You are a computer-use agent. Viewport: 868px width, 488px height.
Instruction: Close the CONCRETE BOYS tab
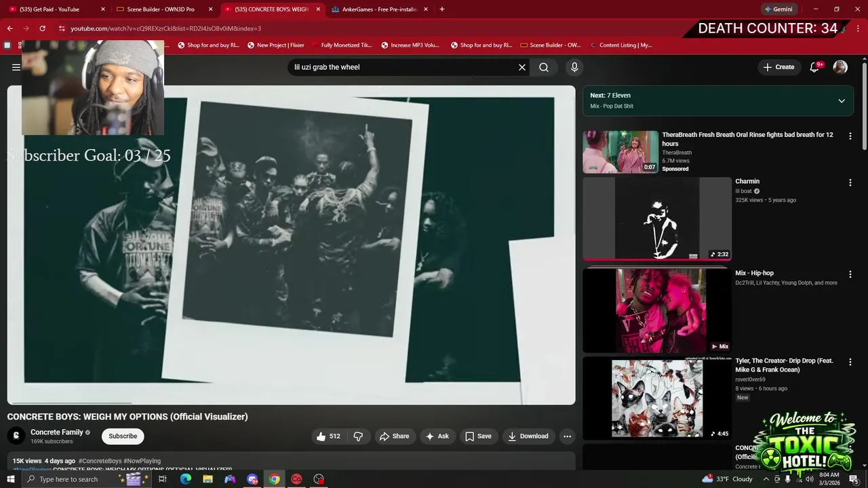tap(318, 9)
